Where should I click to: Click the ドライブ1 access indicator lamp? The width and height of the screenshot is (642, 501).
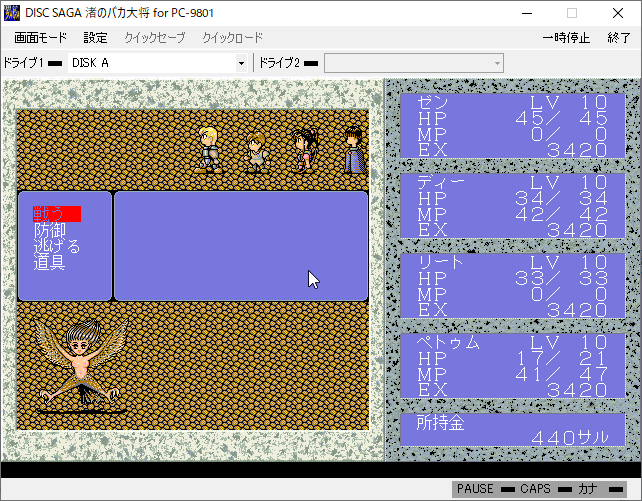55,63
